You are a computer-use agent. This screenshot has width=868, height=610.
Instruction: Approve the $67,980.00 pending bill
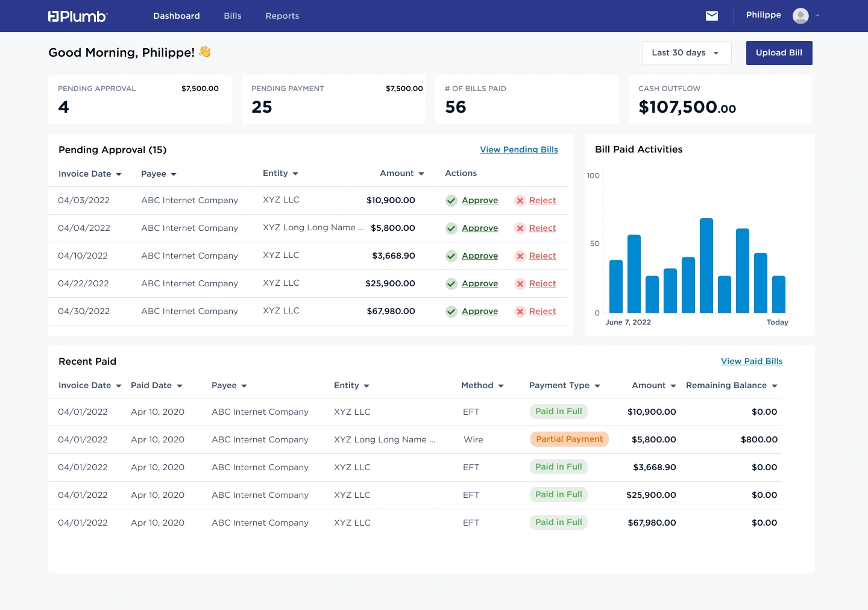point(480,312)
